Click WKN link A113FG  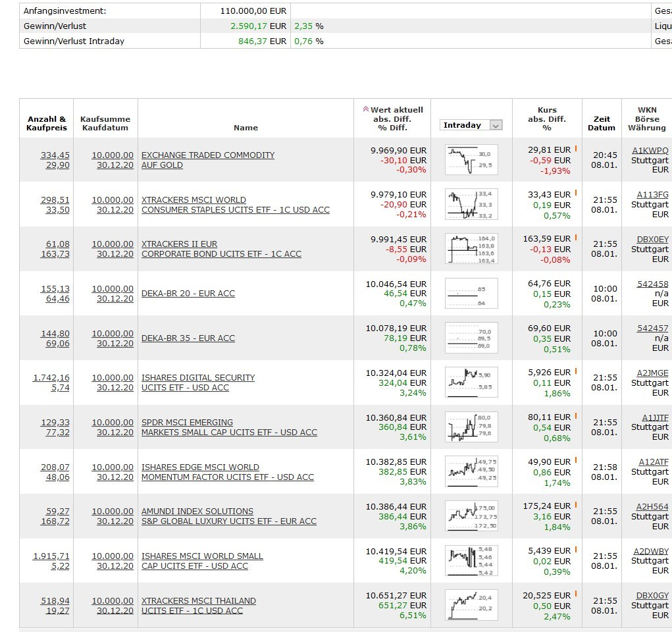[x=652, y=195]
